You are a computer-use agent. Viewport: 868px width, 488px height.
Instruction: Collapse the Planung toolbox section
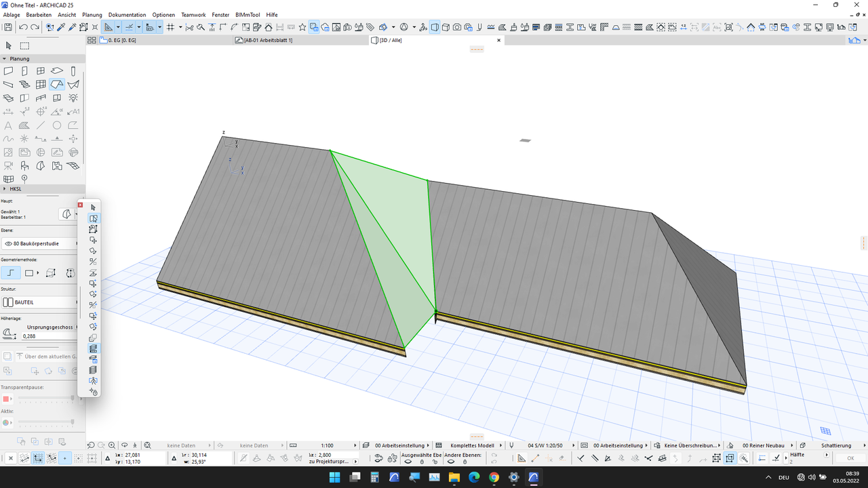click(x=5, y=58)
